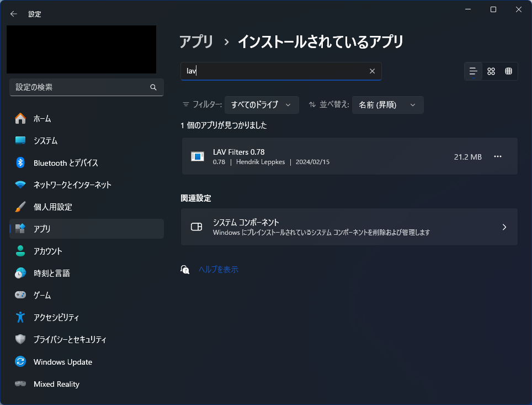Click the 21.2 MB size value
The width and height of the screenshot is (532, 405).
pyautogui.click(x=467, y=156)
